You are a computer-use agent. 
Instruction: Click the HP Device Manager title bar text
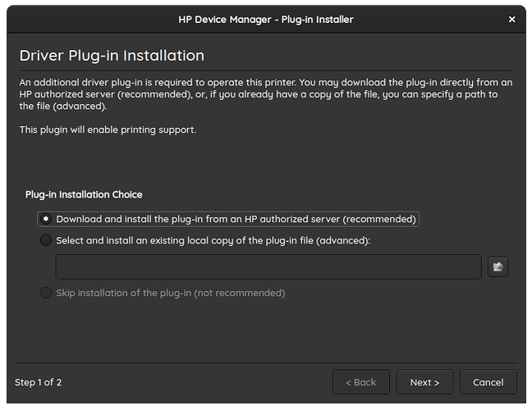click(x=266, y=18)
